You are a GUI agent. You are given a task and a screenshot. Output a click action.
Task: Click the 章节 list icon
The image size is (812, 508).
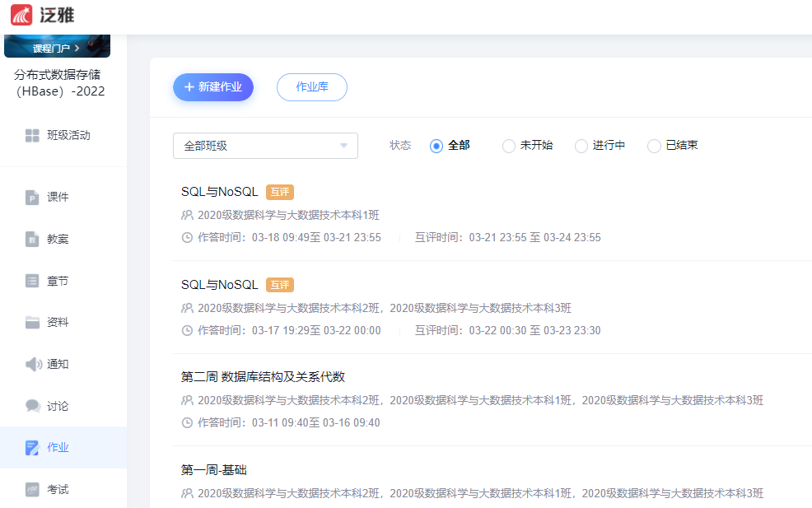point(32,282)
